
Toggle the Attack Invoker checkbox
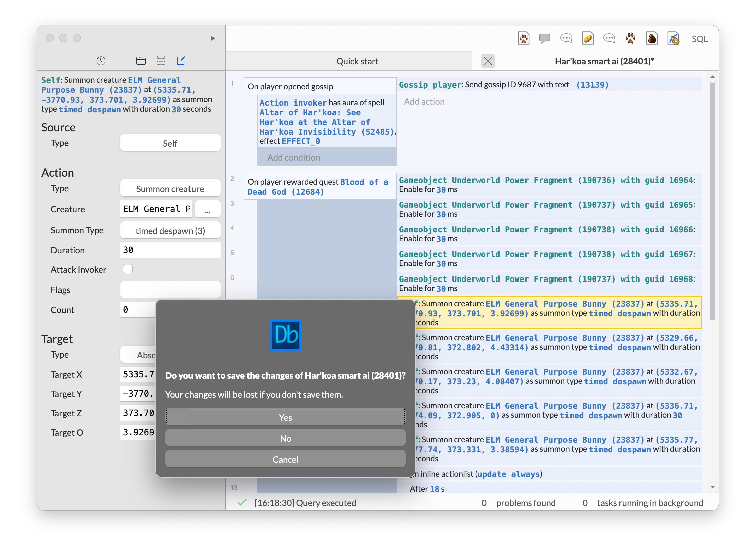128,269
